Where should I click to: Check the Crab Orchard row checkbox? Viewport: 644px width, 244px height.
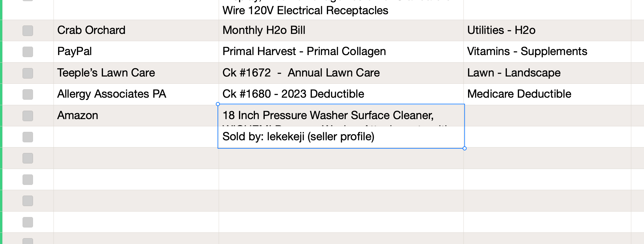click(x=28, y=30)
